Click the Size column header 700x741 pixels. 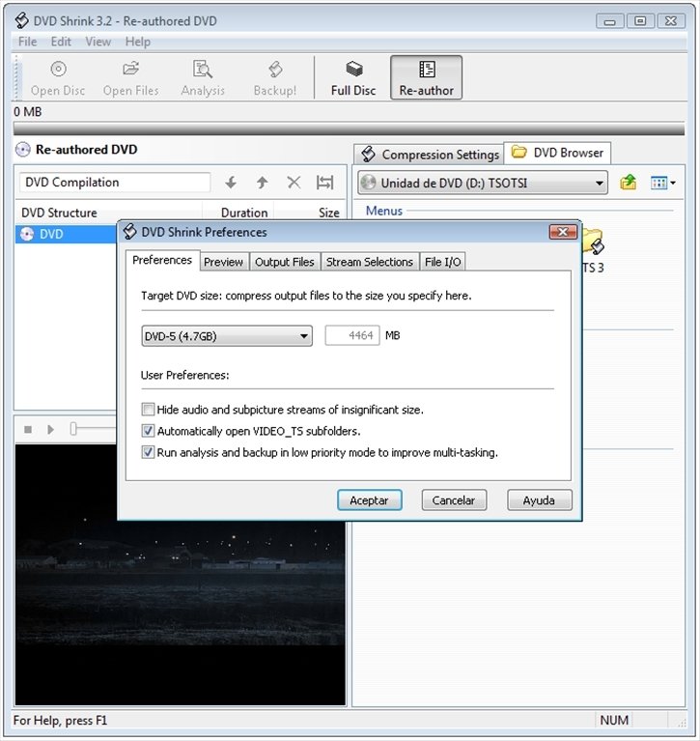(x=309, y=213)
